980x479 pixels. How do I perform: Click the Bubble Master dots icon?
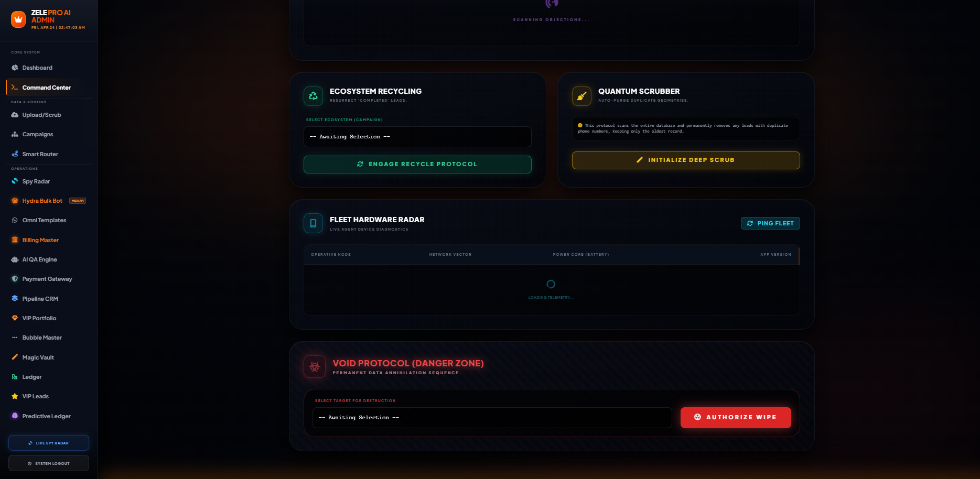click(15, 338)
